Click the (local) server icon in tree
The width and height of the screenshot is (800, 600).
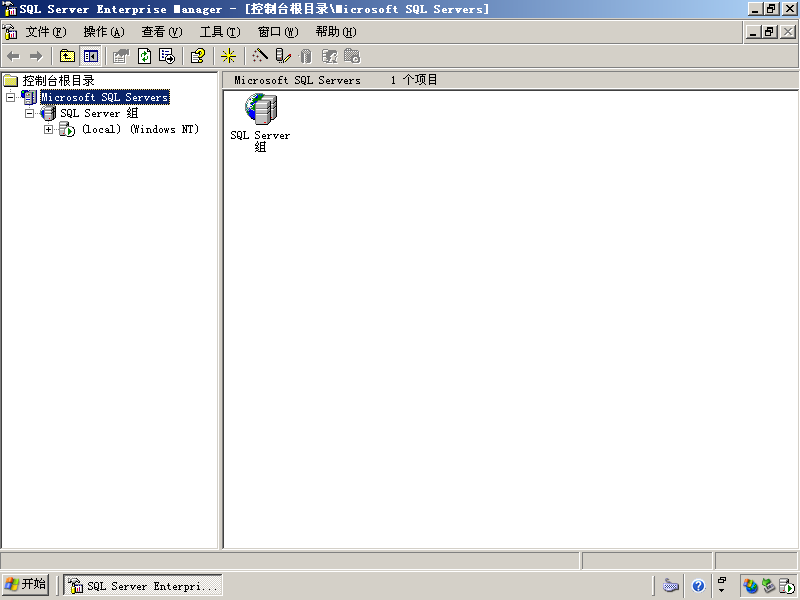click(67, 130)
